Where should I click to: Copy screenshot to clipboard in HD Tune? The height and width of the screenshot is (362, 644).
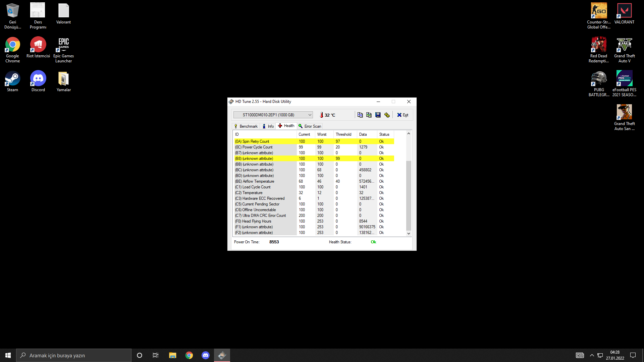(369, 115)
